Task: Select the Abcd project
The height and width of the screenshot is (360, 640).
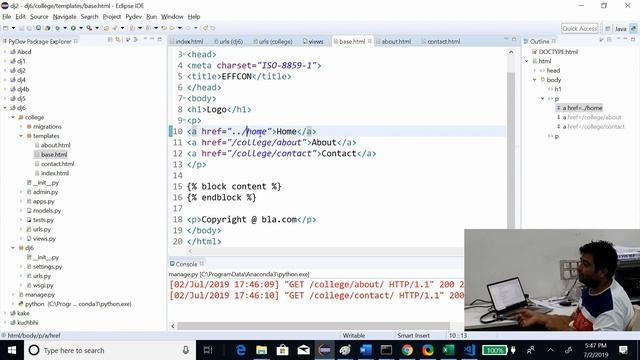Action: tap(24, 52)
